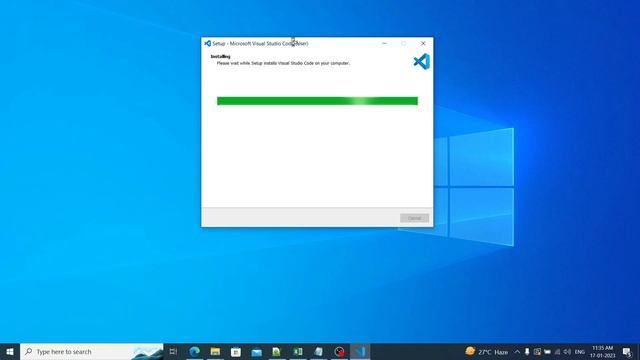
Task: Open Excel from the taskbar
Action: tap(298, 351)
